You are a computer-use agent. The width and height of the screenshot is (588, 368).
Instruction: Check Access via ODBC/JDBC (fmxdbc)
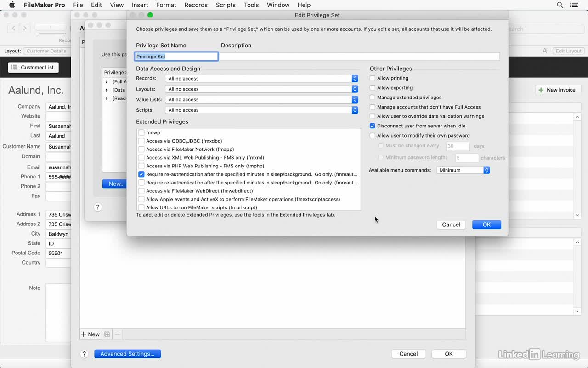point(141,141)
